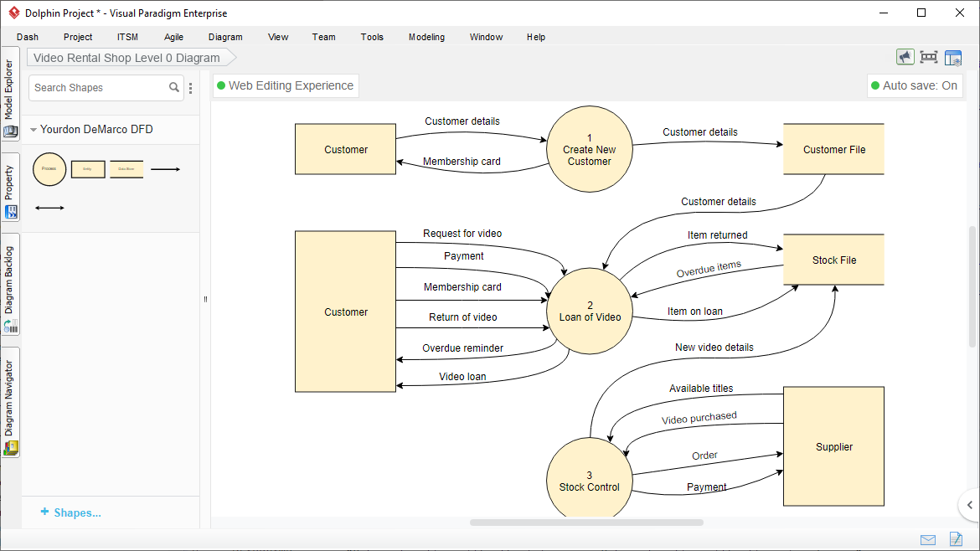Screen dimensions: 980x551
Task: Click the Shapes... link to add shapes
Action: point(70,512)
